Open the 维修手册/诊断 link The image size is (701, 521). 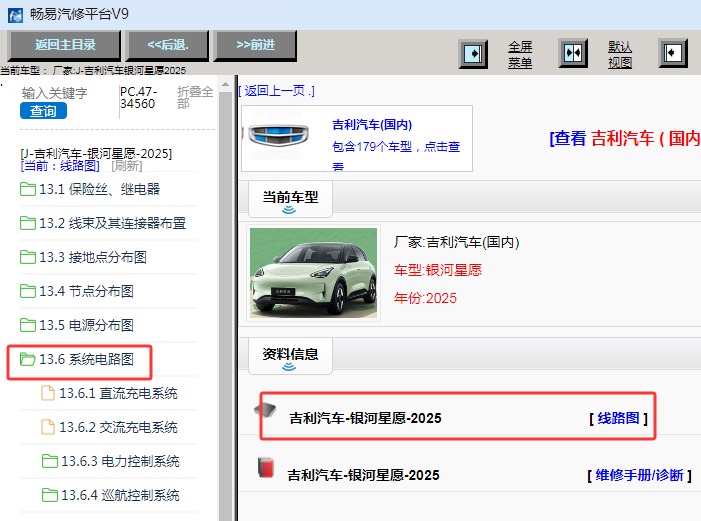tap(639, 475)
